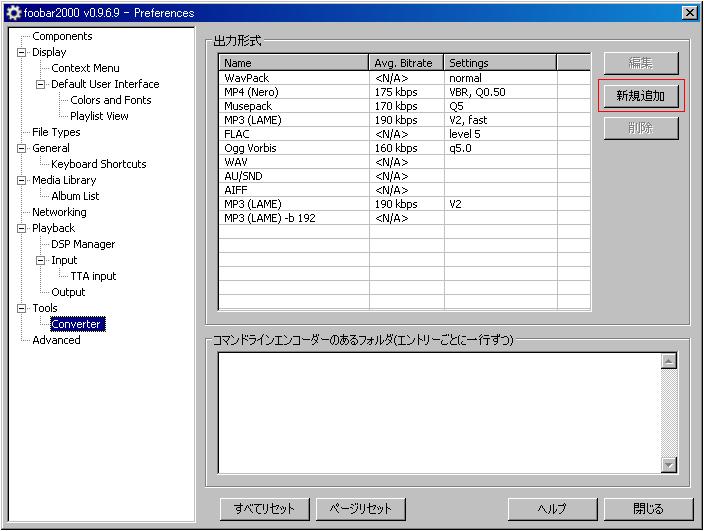704x531 pixels.
Task: Select the WAV preset row
Action: (405, 162)
